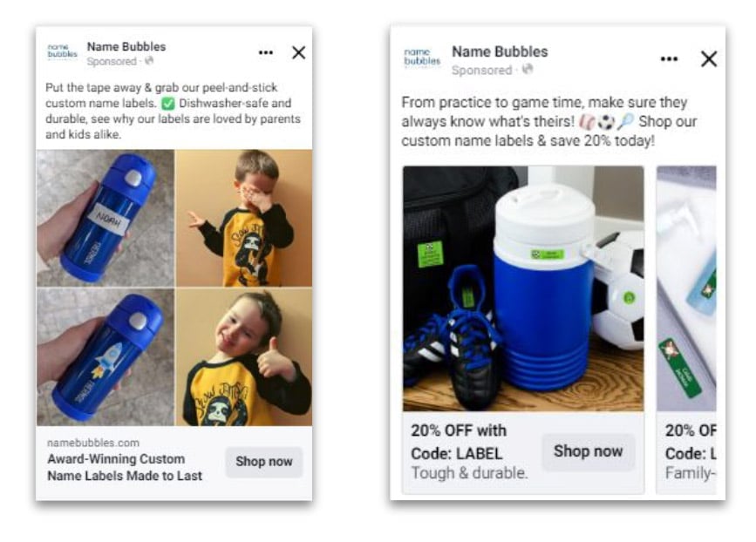The width and height of the screenshot is (756, 542).
Task: Click globe audience icon on left ad
Action: pyautogui.click(x=149, y=61)
